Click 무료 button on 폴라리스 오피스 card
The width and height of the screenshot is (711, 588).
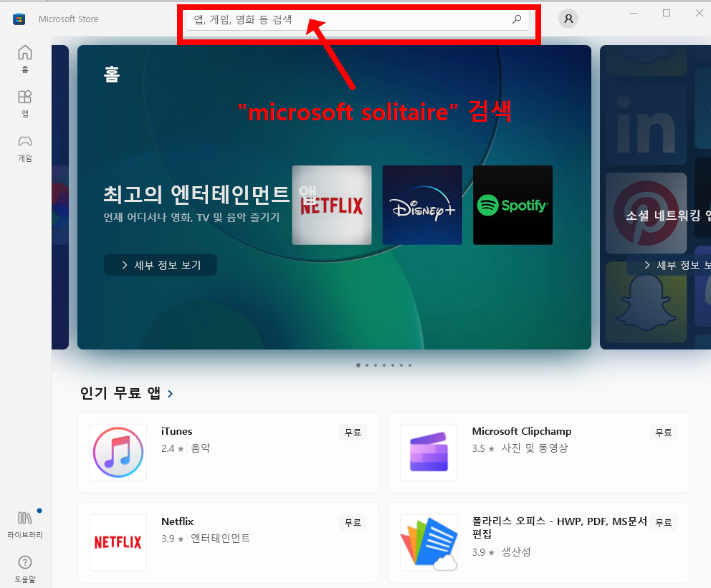click(x=664, y=522)
